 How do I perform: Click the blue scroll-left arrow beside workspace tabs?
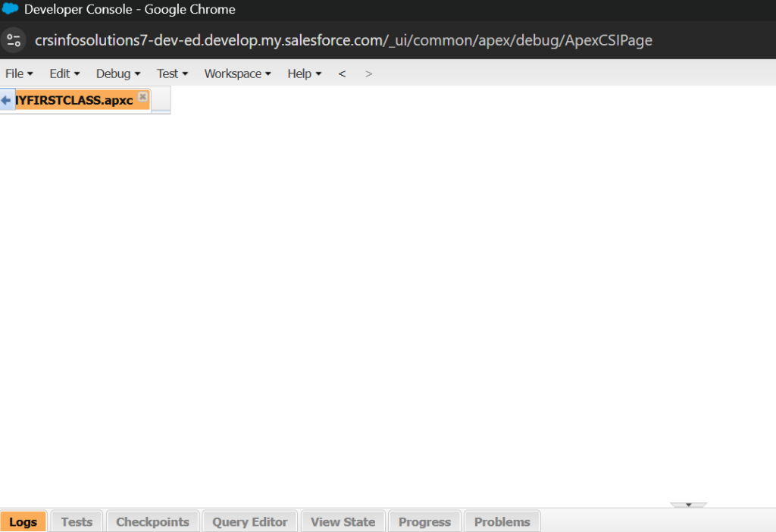pyautogui.click(x=6, y=99)
